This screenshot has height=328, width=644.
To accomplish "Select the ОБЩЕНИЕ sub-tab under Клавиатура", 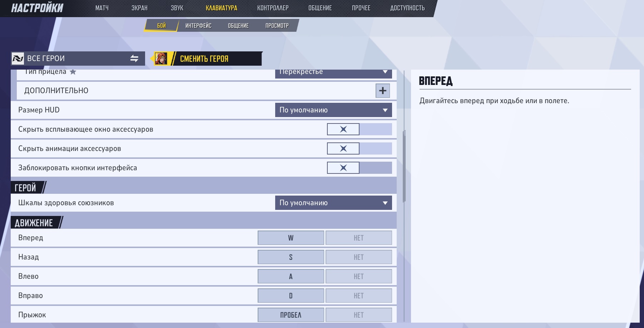I will point(238,26).
